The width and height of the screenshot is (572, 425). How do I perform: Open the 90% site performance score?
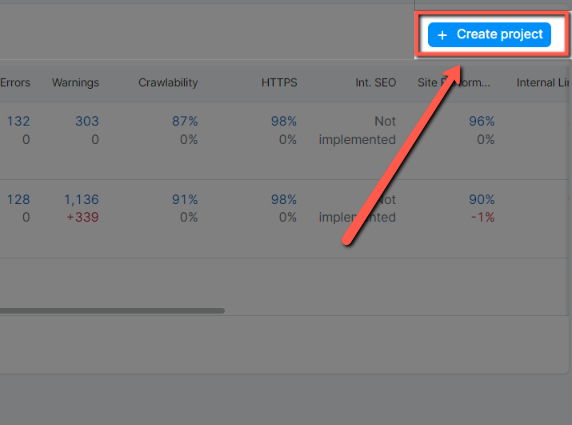482,200
